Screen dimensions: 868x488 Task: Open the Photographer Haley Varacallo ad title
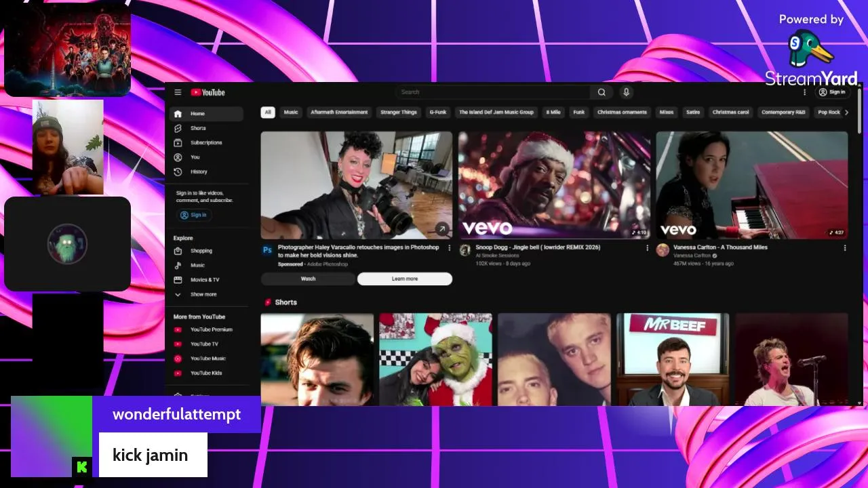coord(359,251)
